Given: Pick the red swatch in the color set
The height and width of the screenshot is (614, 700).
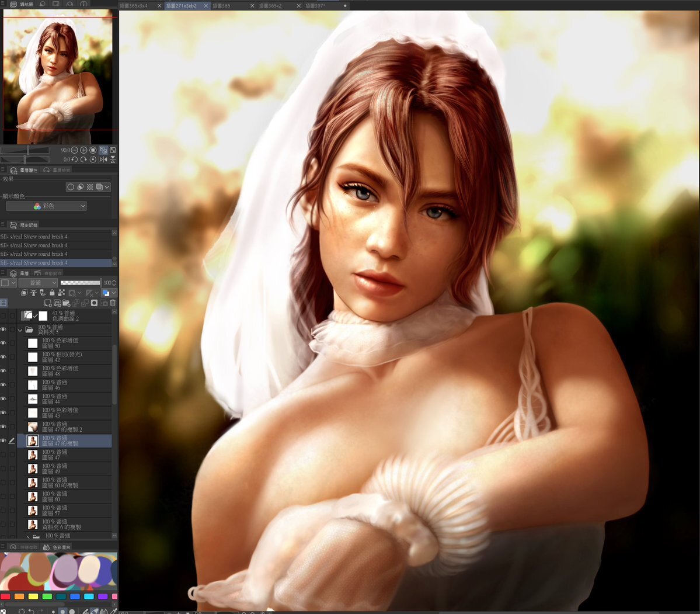Looking at the screenshot, I should (5, 596).
